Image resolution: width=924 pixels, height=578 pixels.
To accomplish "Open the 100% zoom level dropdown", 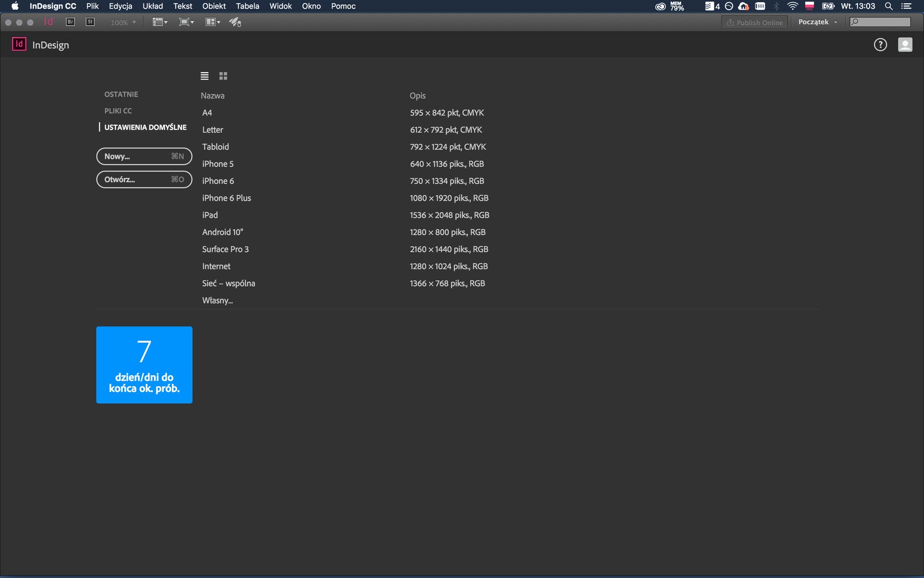I will [124, 23].
